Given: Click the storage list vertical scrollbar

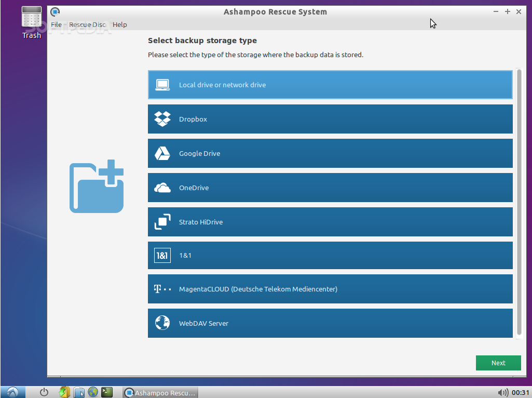Looking at the screenshot, I should click(x=519, y=202).
